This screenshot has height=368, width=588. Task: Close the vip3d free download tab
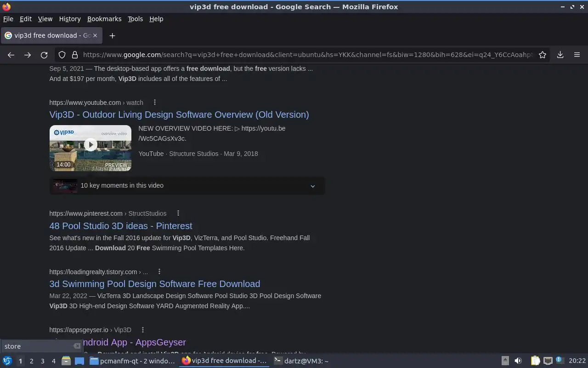coord(95,35)
